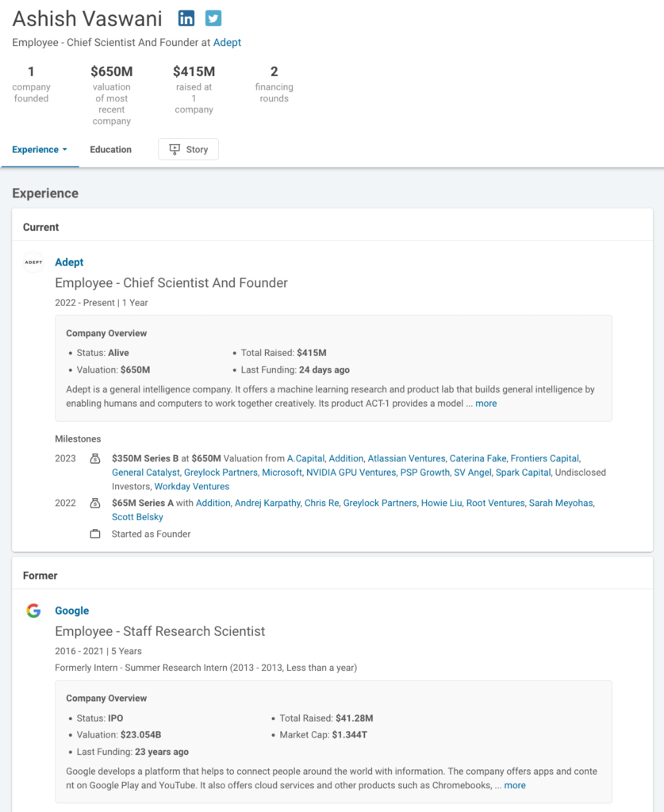This screenshot has width=664, height=812.
Task: Click '$65M Series A' milestone text
Action: tap(143, 503)
